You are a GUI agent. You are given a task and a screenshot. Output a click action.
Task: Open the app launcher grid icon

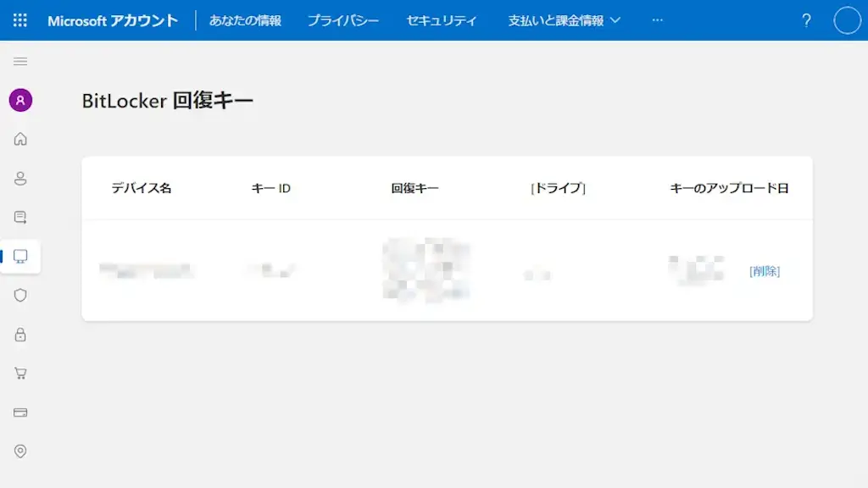click(x=20, y=20)
